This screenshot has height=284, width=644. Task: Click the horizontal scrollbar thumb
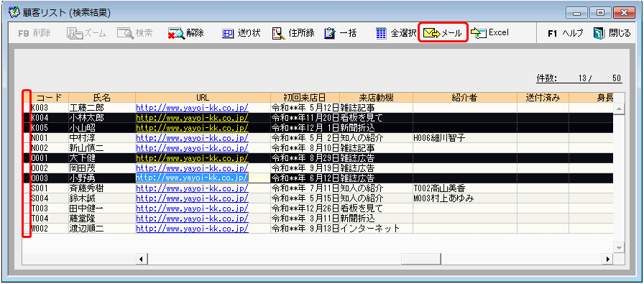tap(421, 260)
